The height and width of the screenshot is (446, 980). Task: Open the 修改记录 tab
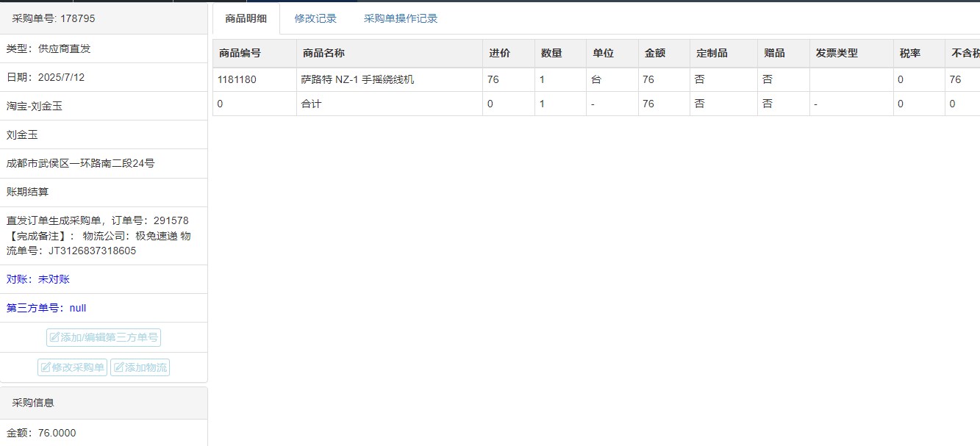(315, 18)
